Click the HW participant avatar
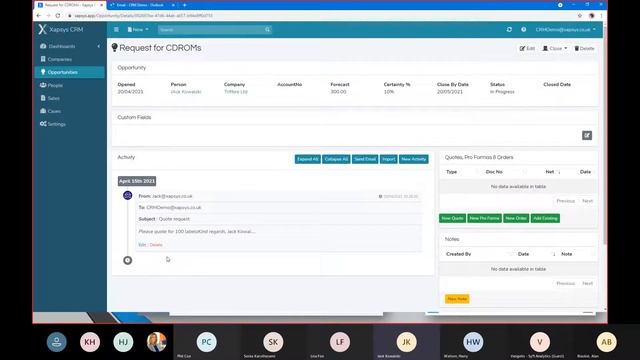The image size is (640, 360). pyautogui.click(x=473, y=342)
